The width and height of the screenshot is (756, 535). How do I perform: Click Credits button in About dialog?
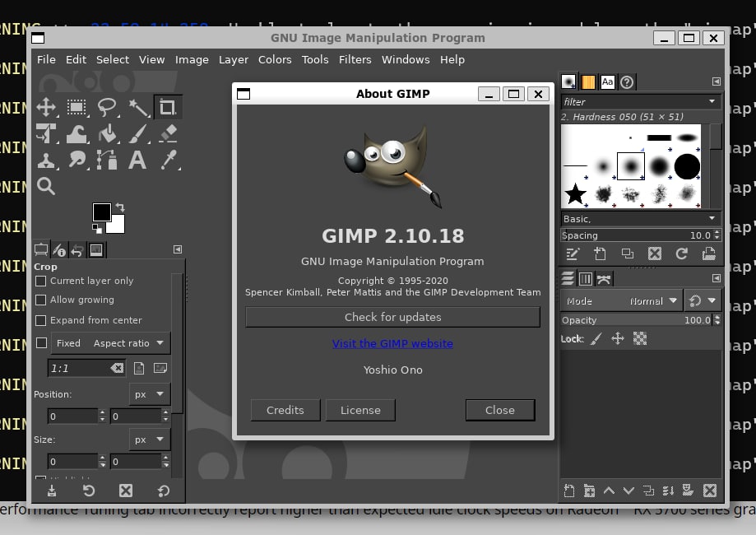[285, 410]
